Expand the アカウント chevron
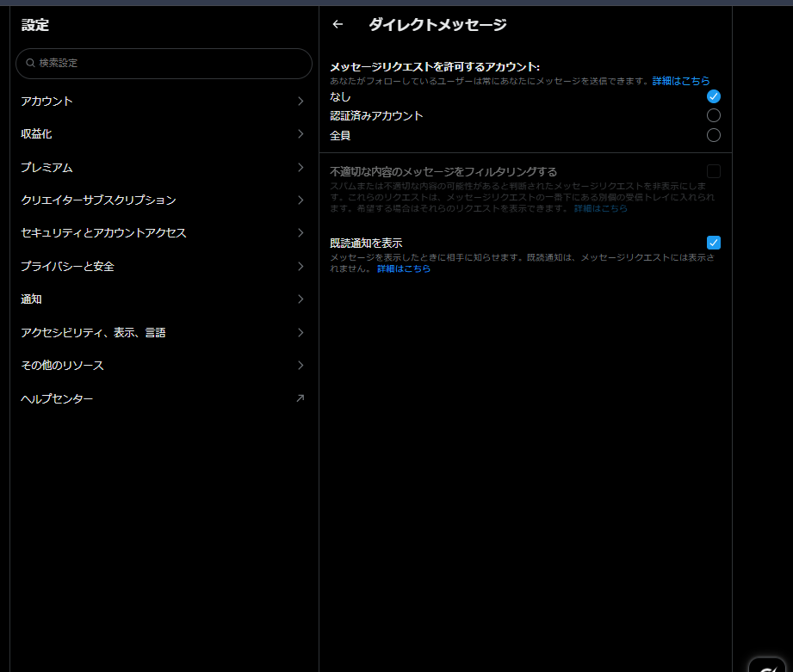The width and height of the screenshot is (793, 672). pos(300,101)
